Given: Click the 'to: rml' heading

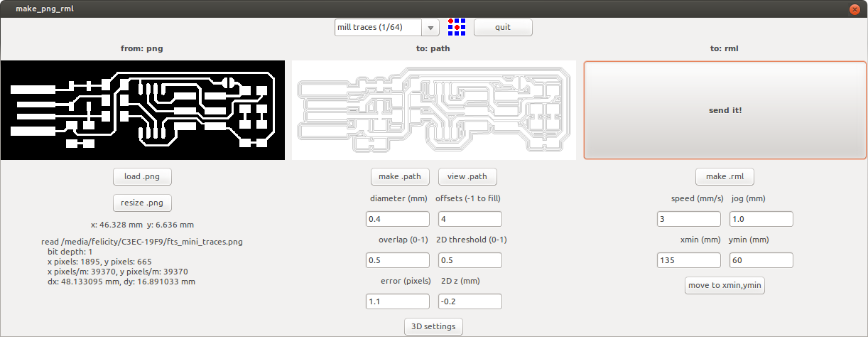Looking at the screenshot, I should click(x=725, y=49).
